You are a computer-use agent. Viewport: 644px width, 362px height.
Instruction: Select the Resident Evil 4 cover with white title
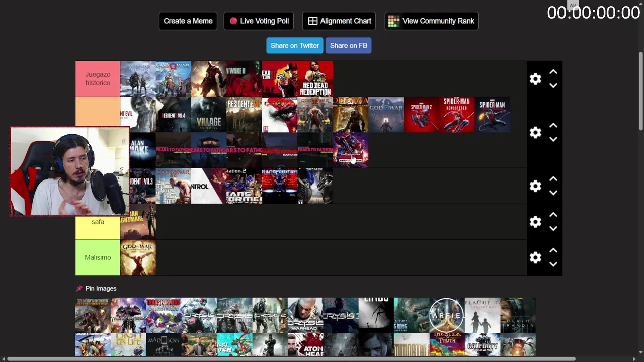point(173,115)
